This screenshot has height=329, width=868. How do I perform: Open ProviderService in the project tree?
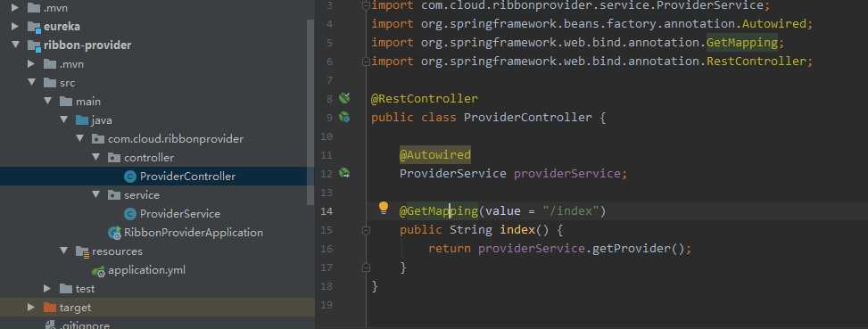(x=180, y=214)
